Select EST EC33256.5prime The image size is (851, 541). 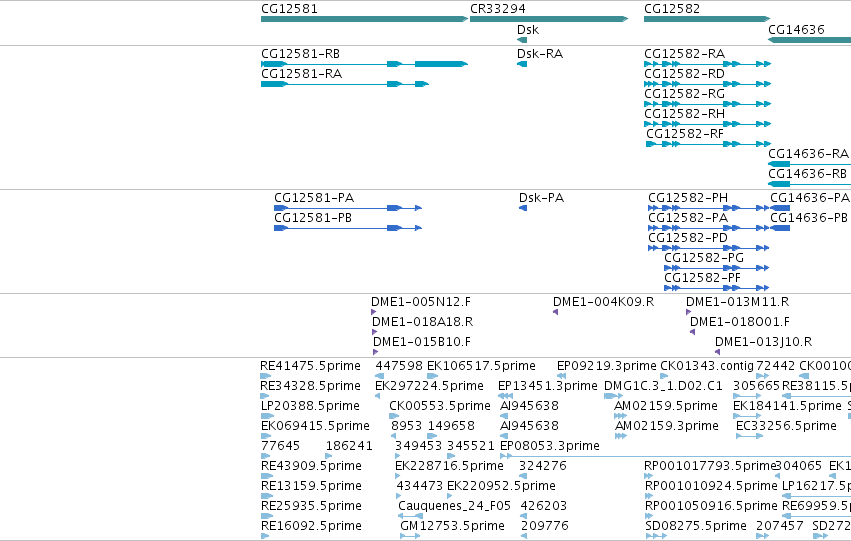[x=750, y=436]
